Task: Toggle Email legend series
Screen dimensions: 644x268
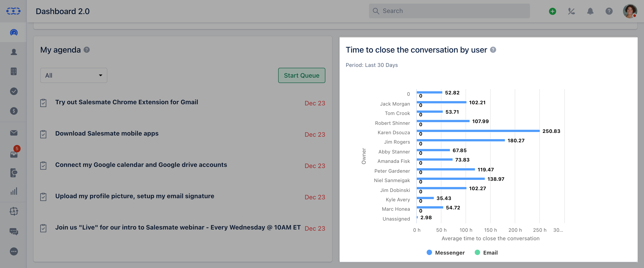Action: coord(486,253)
